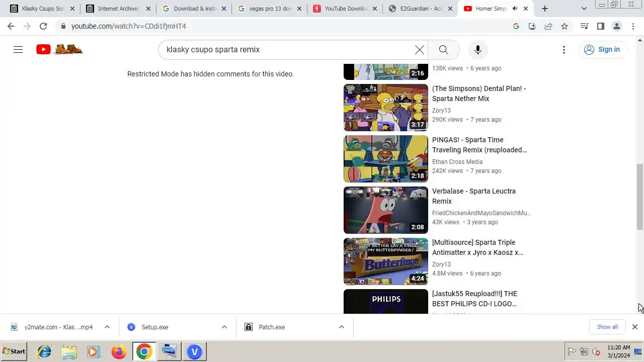Go forward with the browser forward arrow
Viewport: 644px width, 362px height.
pos(27,26)
